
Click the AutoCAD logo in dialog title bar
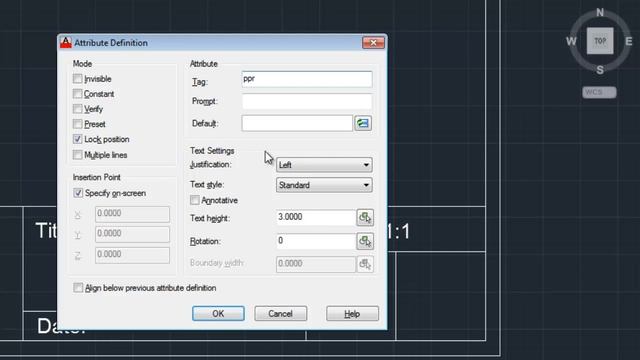[66, 42]
